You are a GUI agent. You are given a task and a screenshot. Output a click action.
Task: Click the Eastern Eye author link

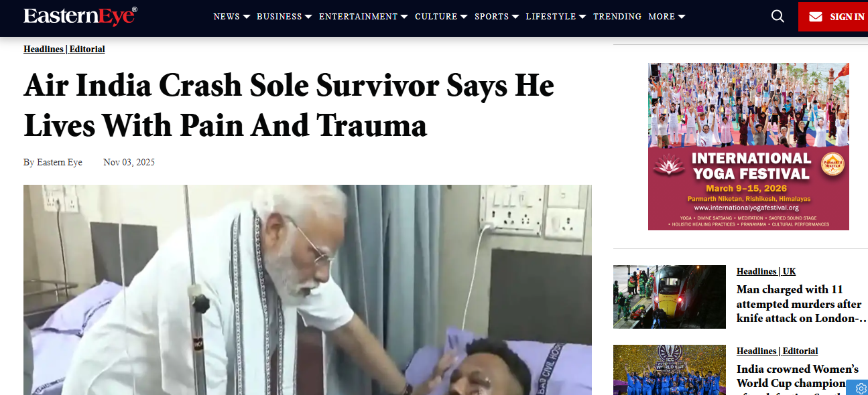click(x=60, y=162)
